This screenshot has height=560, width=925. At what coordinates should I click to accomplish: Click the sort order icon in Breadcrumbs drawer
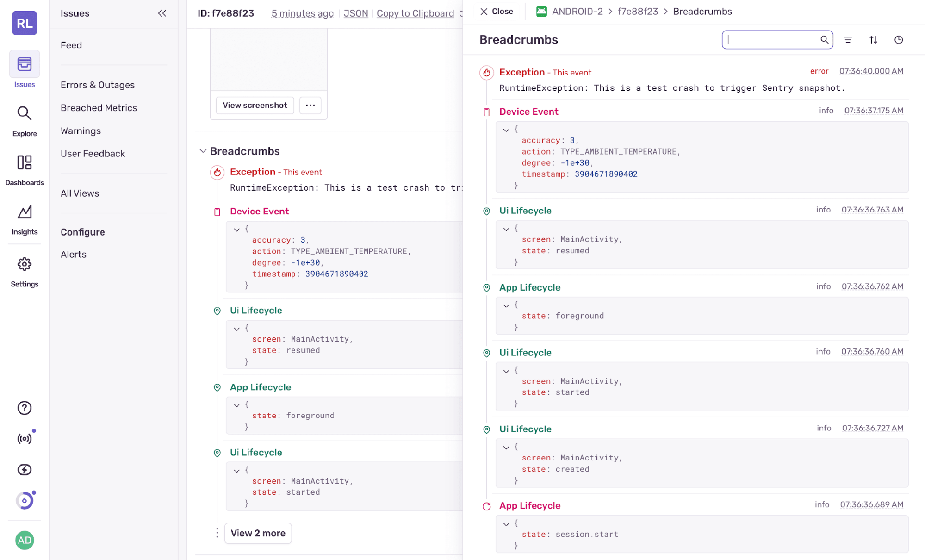tap(873, 40)
